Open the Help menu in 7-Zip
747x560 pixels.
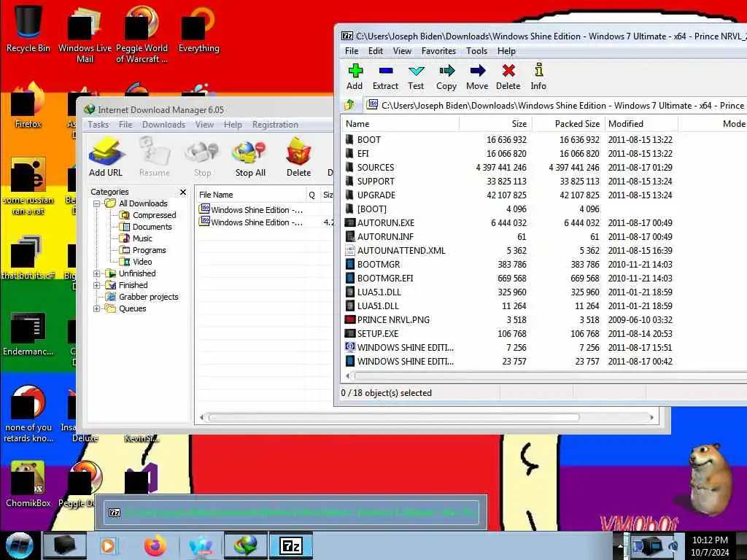506,51
